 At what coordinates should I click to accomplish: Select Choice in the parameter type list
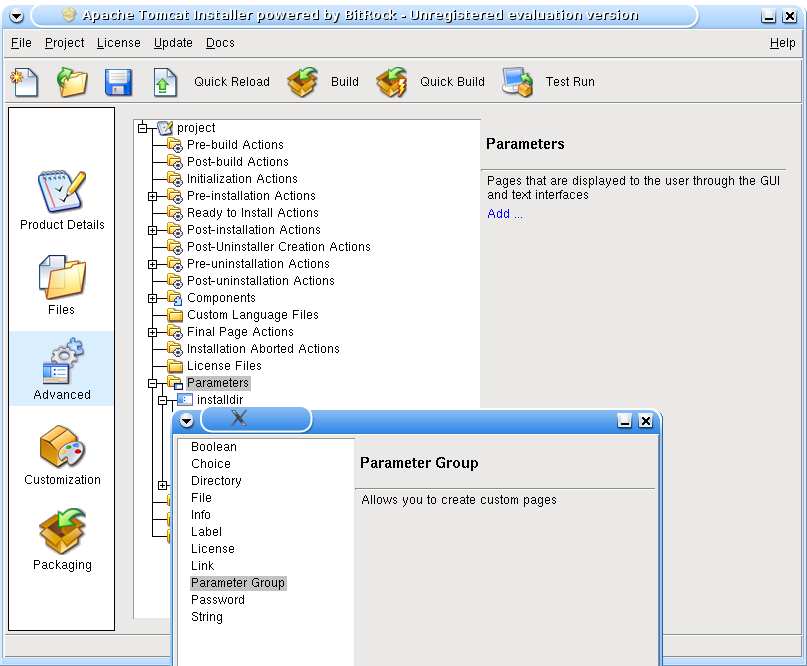tap(211, 464)
